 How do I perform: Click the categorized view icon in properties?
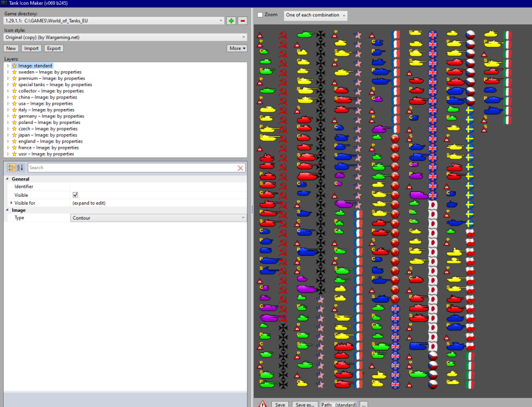(x=11, y=168)
